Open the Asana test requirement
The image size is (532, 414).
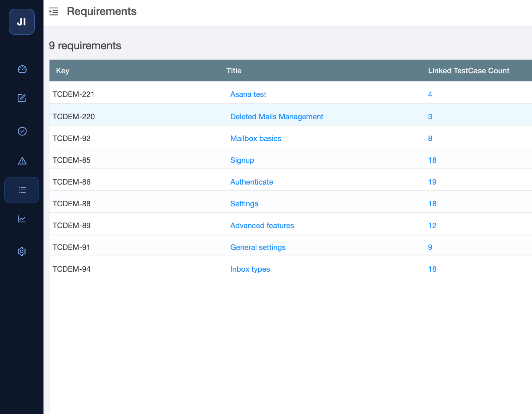coord(248,94)
